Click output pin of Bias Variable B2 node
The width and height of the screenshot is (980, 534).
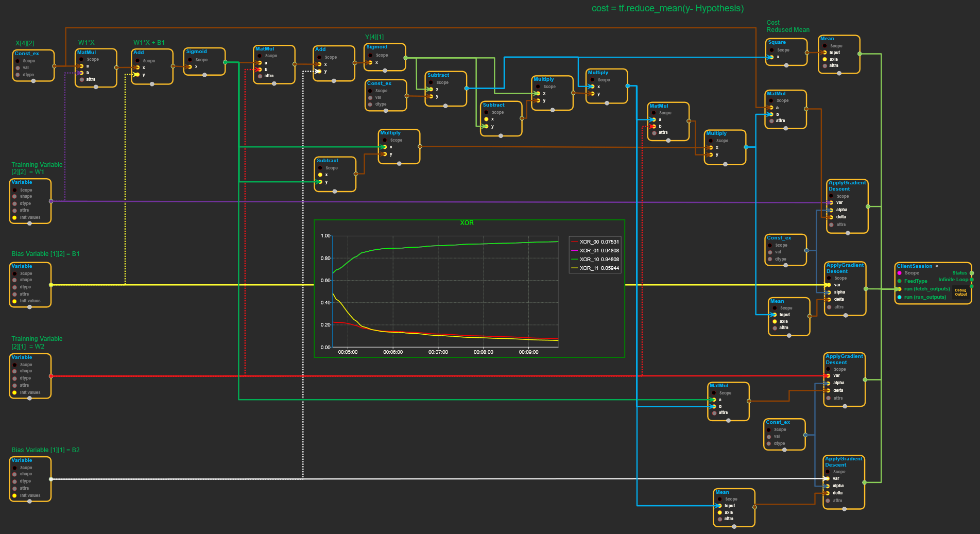pos(50,479)
